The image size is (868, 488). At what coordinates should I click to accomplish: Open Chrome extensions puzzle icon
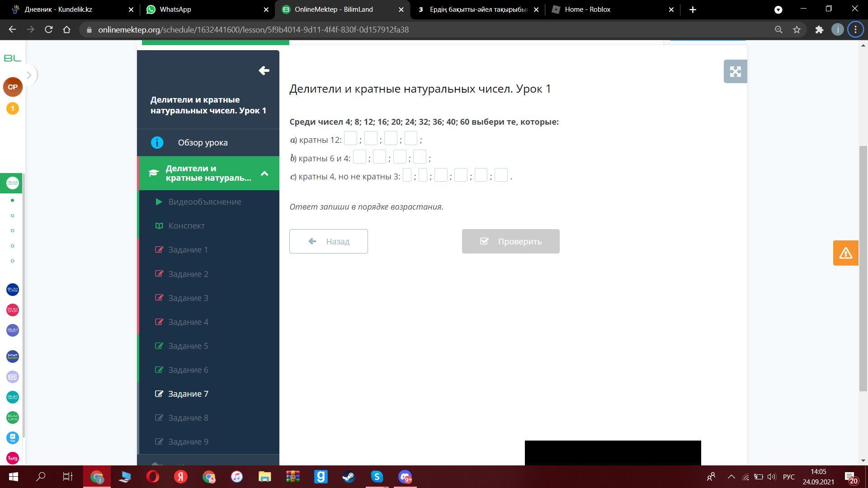(x=819, y=30)
